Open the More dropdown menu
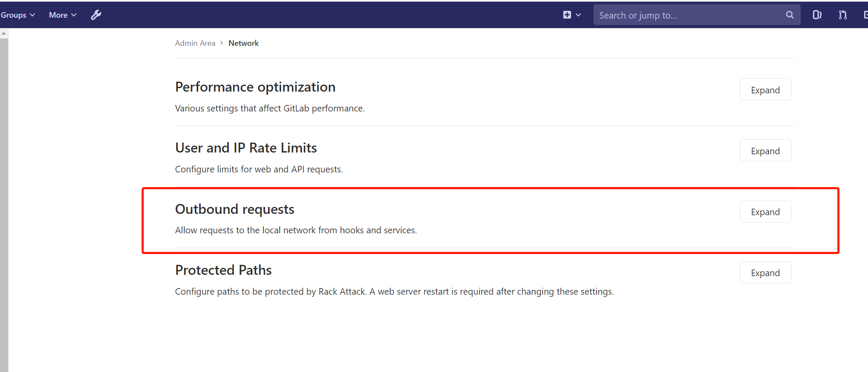868x372 pixels. [x=63, y=15]
